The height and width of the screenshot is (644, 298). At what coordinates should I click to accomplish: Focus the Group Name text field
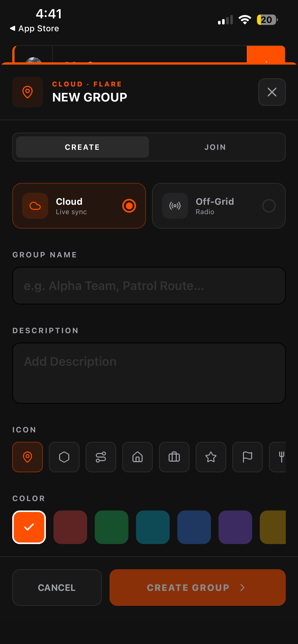coord(149,286)
